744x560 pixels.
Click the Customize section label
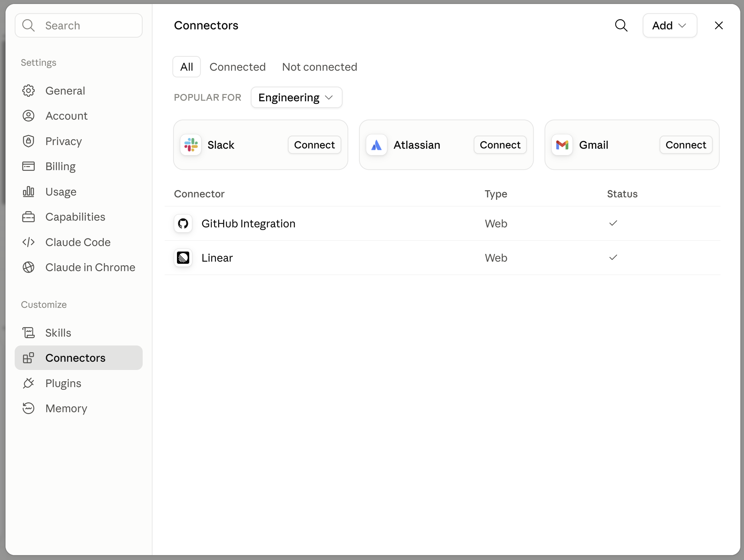click(x=44, y=304)
